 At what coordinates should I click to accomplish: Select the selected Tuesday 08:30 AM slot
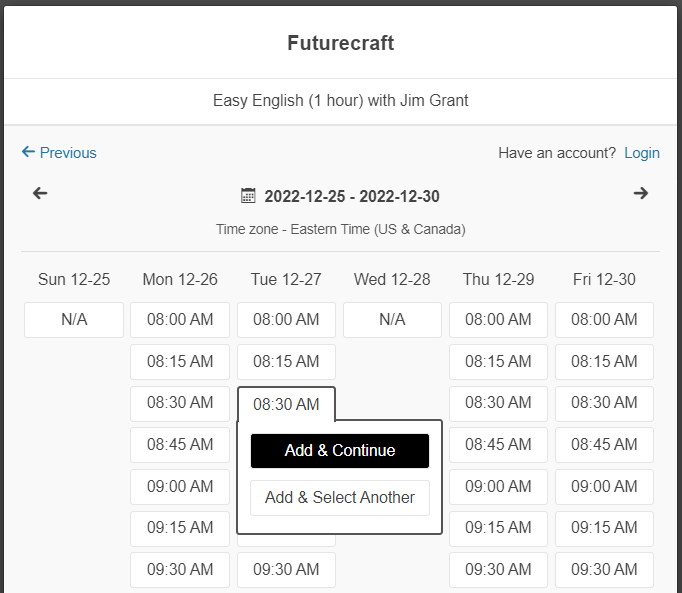(x=286, y=404)
